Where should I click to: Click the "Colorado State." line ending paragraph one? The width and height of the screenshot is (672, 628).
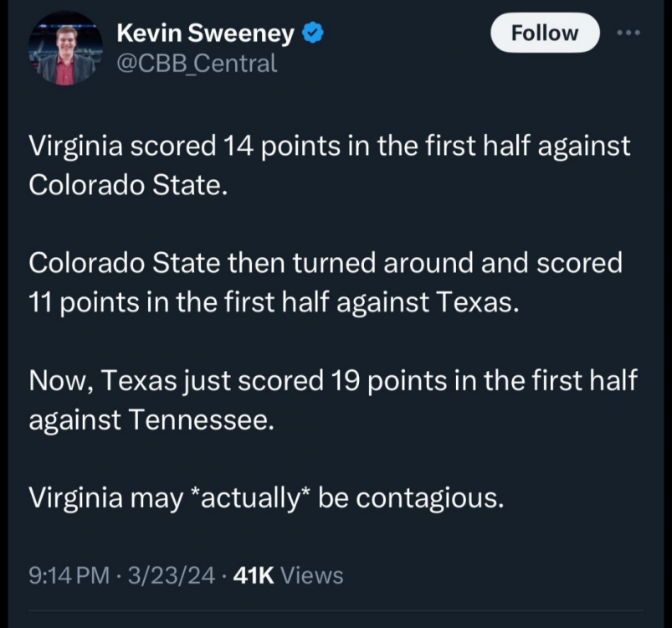[x=128, y=184]
